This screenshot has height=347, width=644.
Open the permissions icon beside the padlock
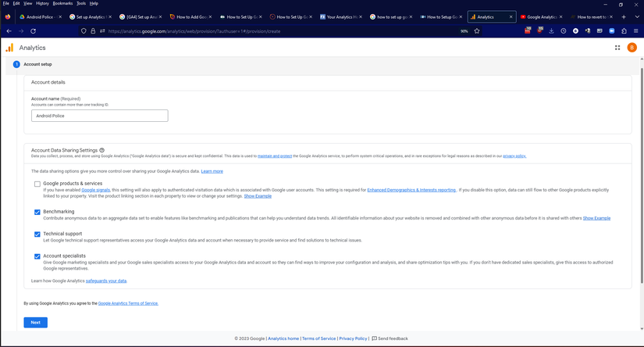coord(102,30)
